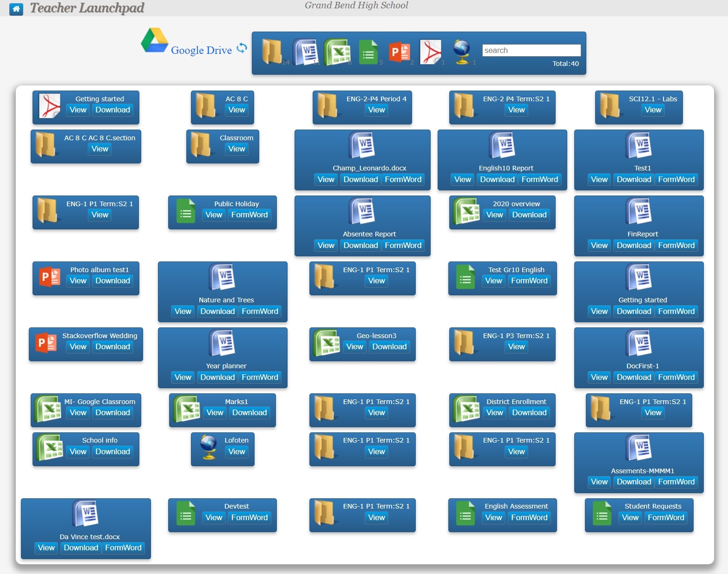Click the Google Drive label
The height and width of the screenshot is (574, 728).
coord(201,50)
